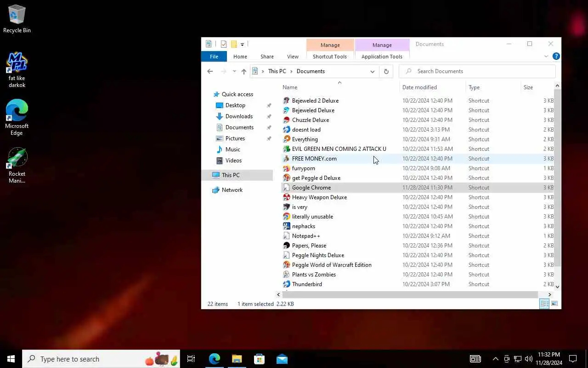Click the 'get Peggle d Deluxe' icon
Viewport: 588px width, 368px height.
pyautogui.click(x=287, y=178)
